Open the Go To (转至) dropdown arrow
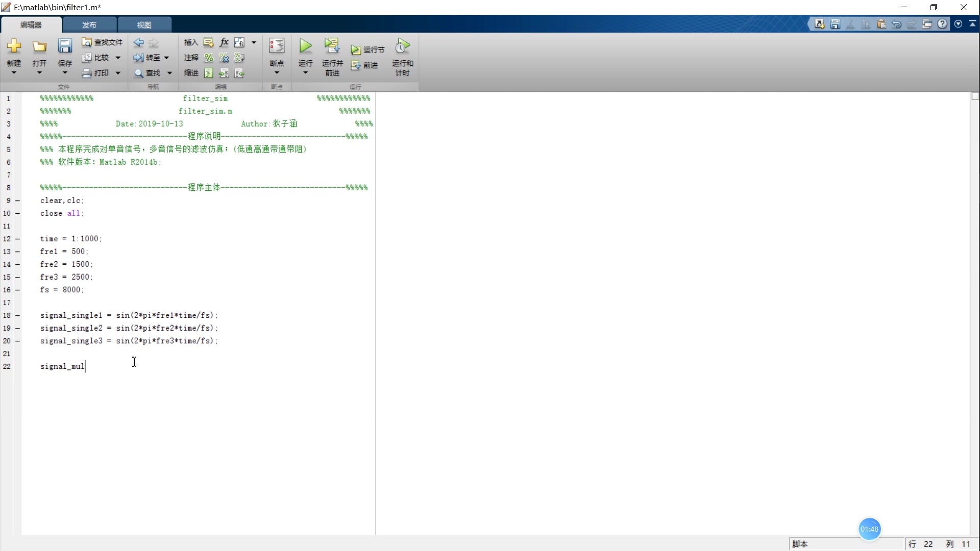Screen dimensions: 980x551 (166, 58)
